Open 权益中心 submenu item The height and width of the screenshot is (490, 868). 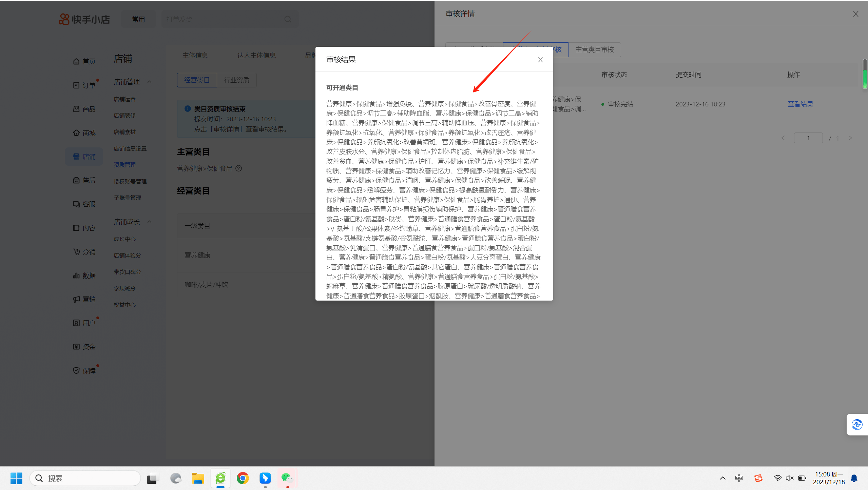tap(124, 305)
